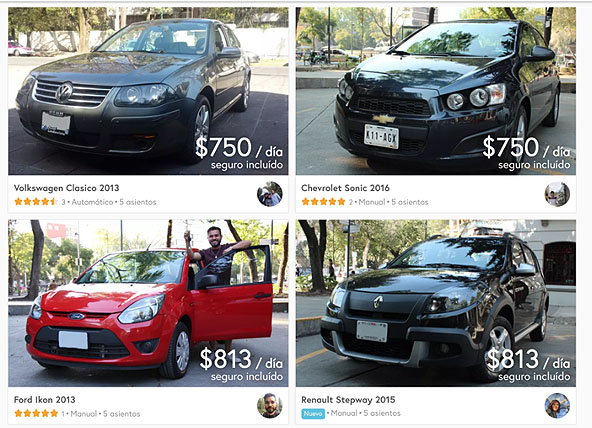This screenshot has width=592, height=428.
Task: Open the Renault Stepway 2015 title link
Action: tap(348, 400)
